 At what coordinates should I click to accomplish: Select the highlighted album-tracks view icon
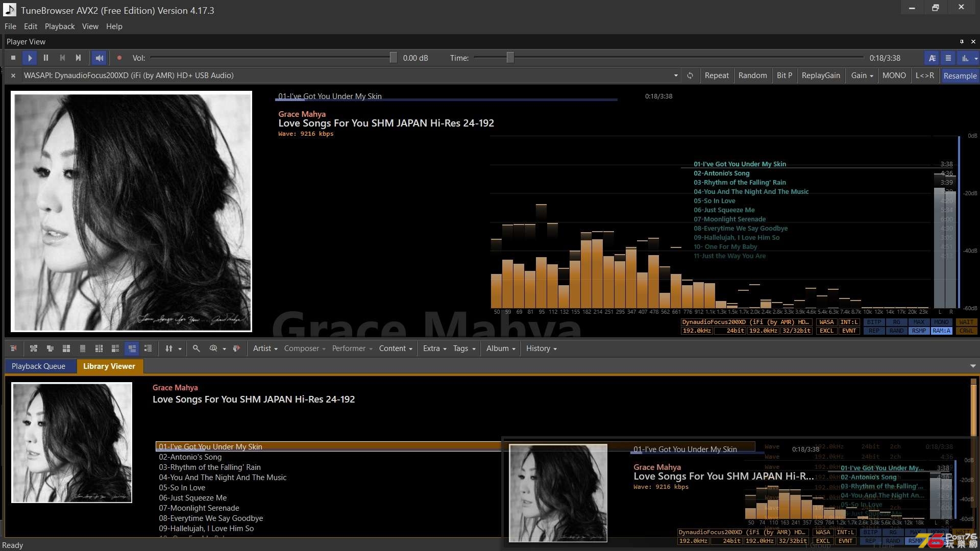pos(132,348)
